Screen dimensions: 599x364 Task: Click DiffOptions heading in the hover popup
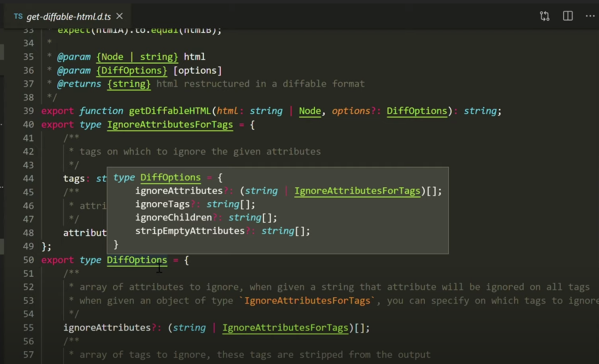[x=170, y=178]
